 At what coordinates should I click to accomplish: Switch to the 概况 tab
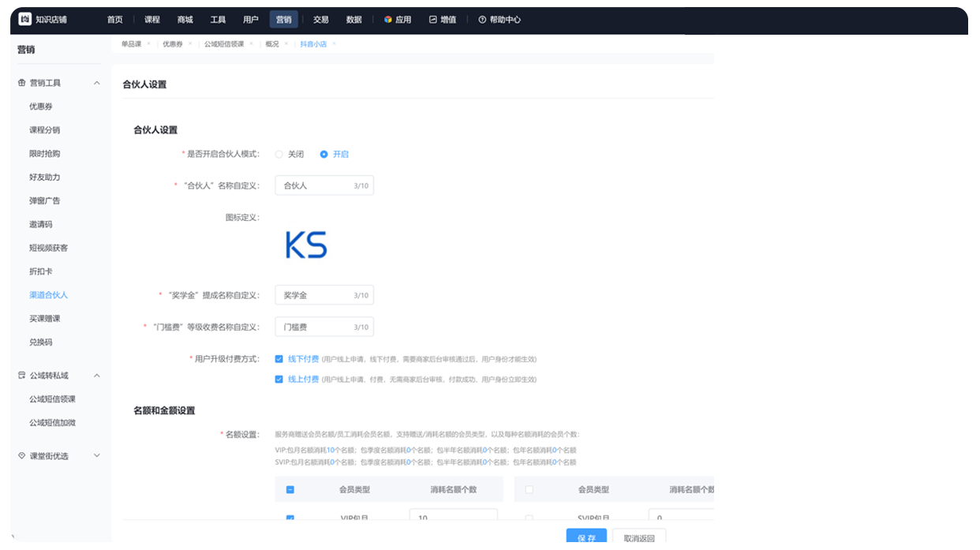[272, 44]
